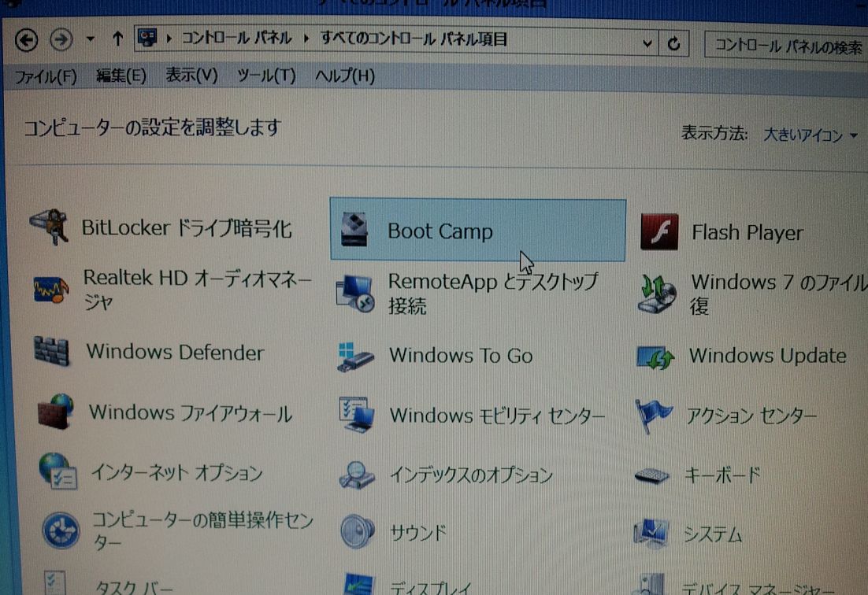Open the Windows Update icon
Viewport: 868px width, 595px height.
click(x=655, y=357)
